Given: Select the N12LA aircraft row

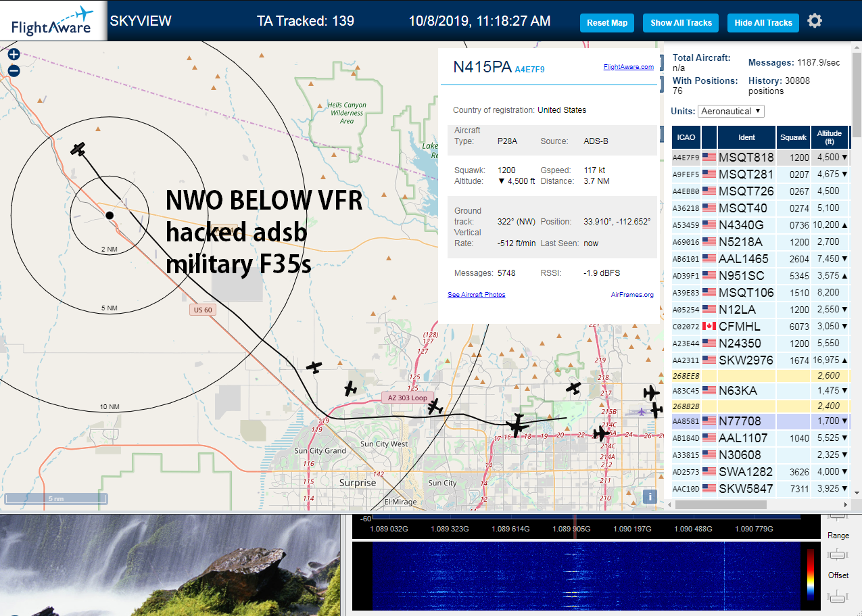Looking at the screenshot, I should coord(760,310).
